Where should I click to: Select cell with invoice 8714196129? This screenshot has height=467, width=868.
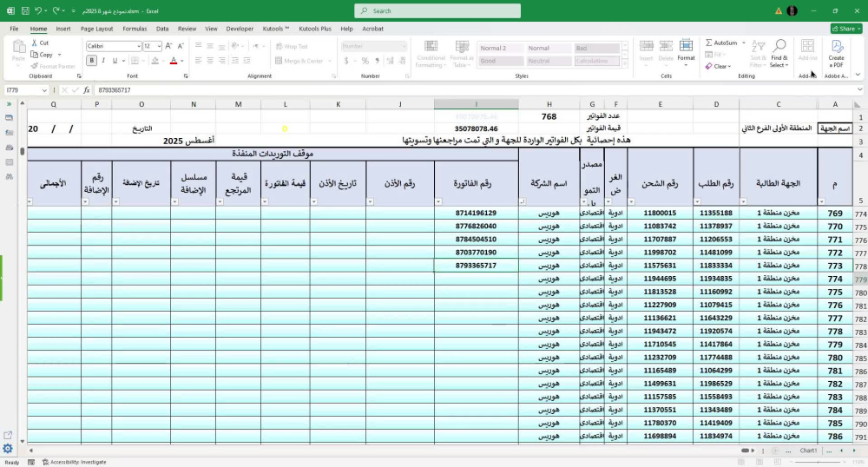point(476,213)
